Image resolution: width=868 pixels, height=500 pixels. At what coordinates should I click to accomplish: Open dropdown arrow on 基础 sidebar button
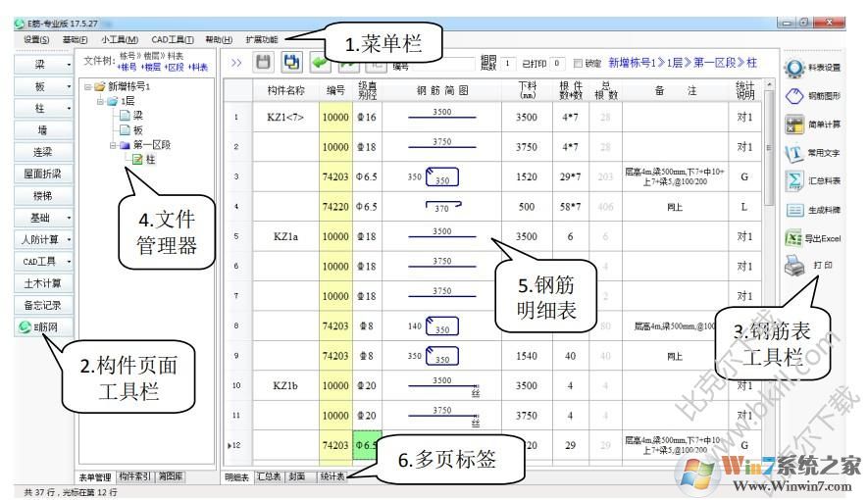click(69, 218)
